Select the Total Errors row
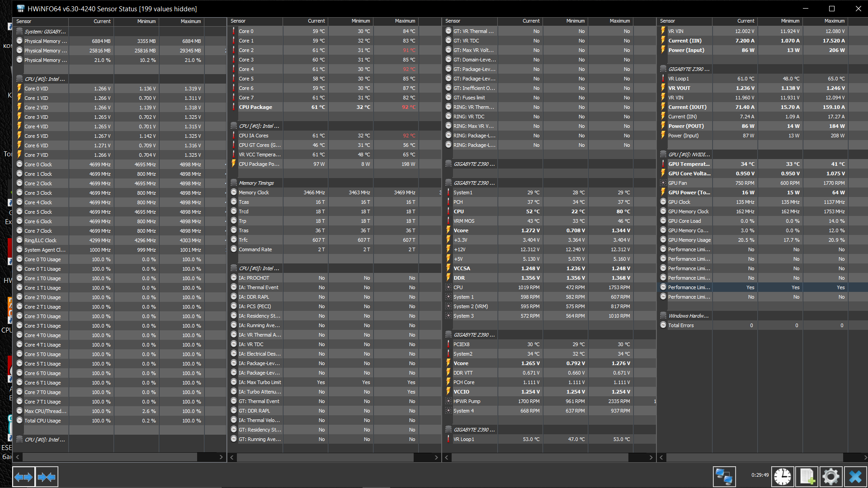The image size is (868, 488). point(681,325)
